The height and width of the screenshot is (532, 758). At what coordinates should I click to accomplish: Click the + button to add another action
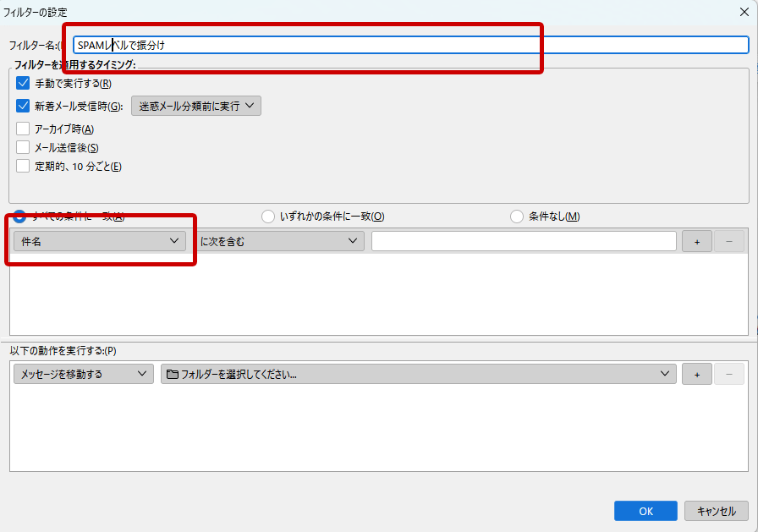(696, 373)
